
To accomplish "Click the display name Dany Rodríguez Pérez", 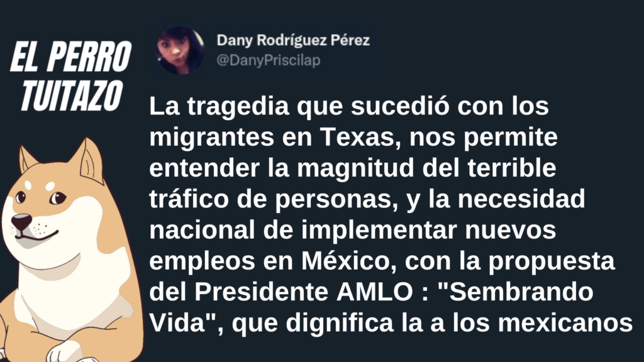I will coord(293,41).
